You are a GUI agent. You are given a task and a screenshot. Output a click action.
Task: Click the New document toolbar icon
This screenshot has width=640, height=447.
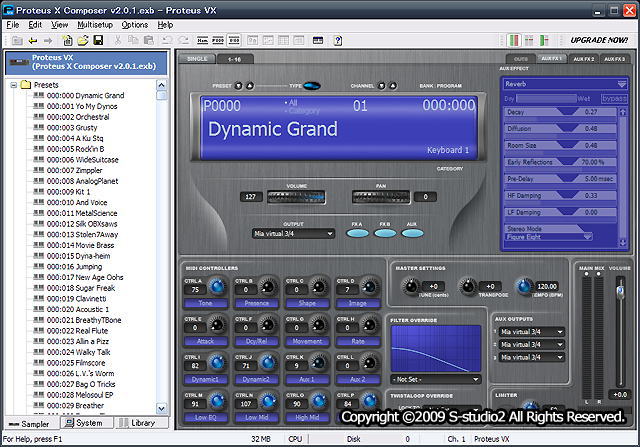pyautogui.click(x=67, y=40)
